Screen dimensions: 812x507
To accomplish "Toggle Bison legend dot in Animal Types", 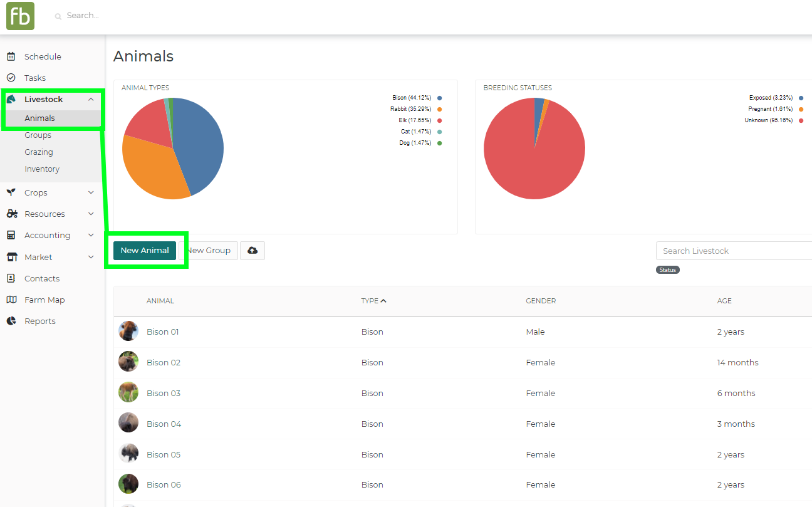I will pyautogui.click(x=440, y=98).
